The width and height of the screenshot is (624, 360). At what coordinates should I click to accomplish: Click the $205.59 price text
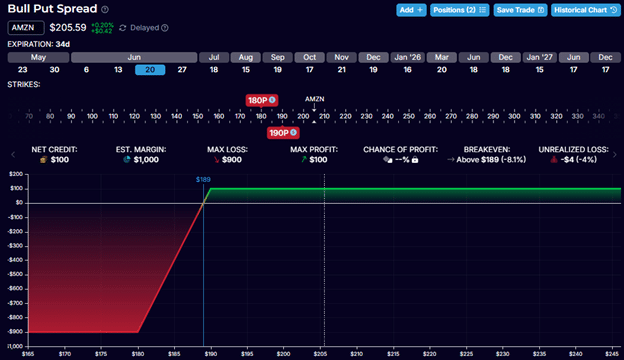click(x=68, y=28)
